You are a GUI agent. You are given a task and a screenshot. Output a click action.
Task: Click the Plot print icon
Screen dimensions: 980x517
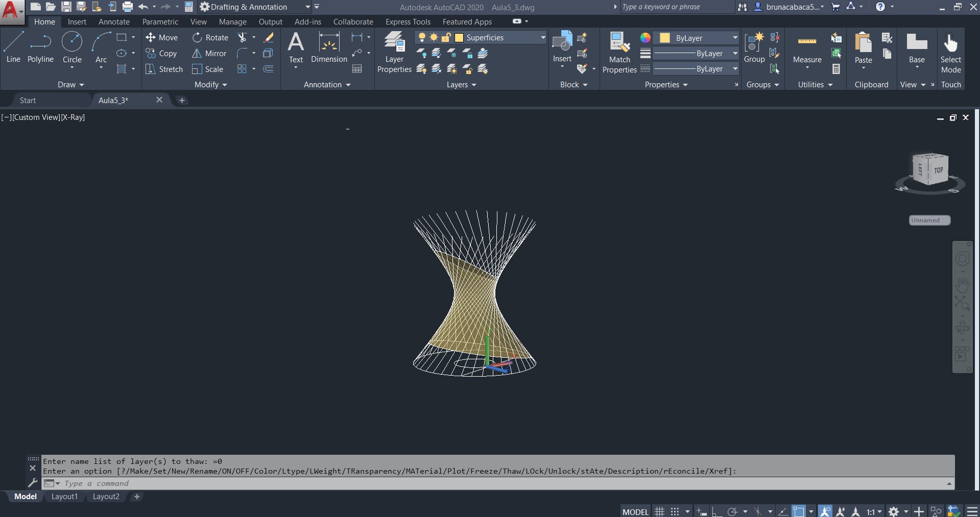(x=128, y=7)
